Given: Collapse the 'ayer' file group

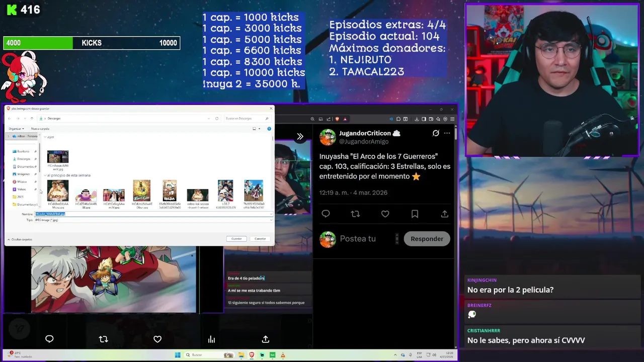Looking at the screenshot, I should click(x=45, y=137).
